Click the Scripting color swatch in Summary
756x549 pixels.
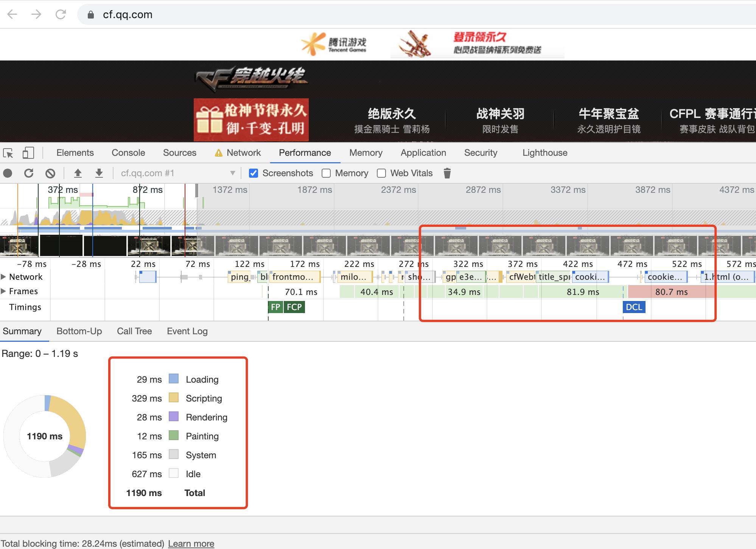point(173,398)
